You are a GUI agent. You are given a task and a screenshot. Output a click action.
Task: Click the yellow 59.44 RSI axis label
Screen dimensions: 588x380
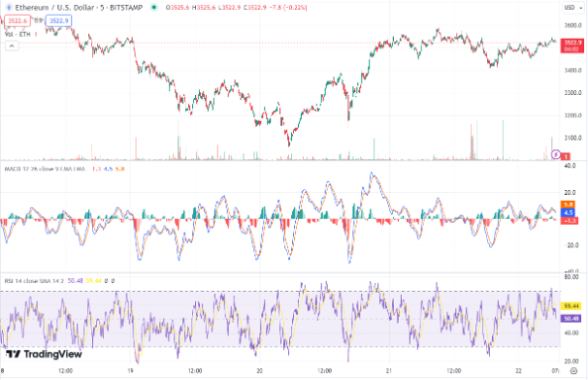point(571,306)
